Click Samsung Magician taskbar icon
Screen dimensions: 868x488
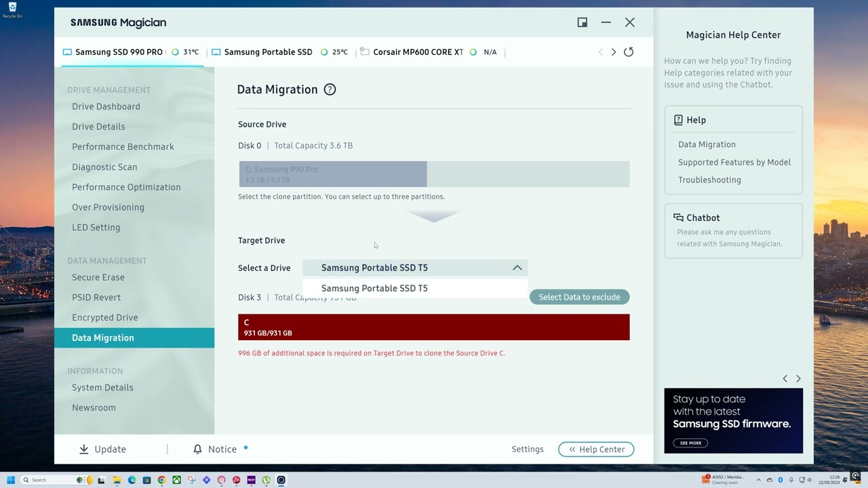coord(281,480)
